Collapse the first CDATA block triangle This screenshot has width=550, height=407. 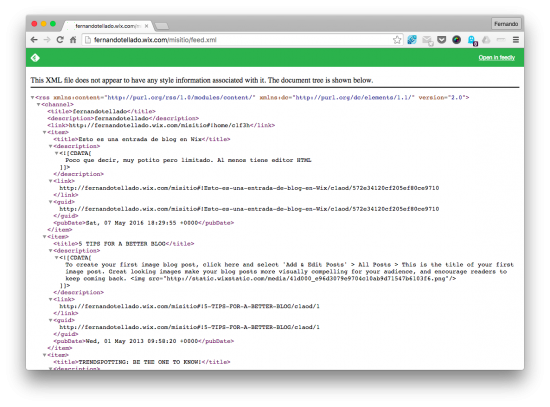(x=56, y=153)
